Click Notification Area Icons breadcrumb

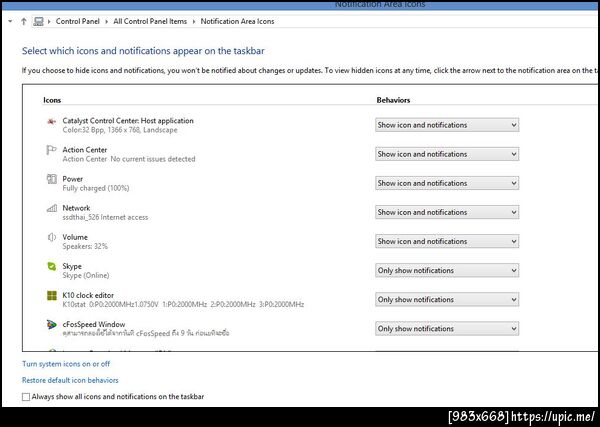click(x=237, y=21)
